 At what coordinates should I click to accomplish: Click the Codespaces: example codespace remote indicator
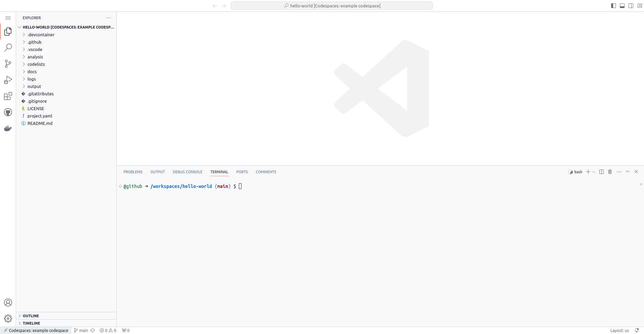coord(36,330)
